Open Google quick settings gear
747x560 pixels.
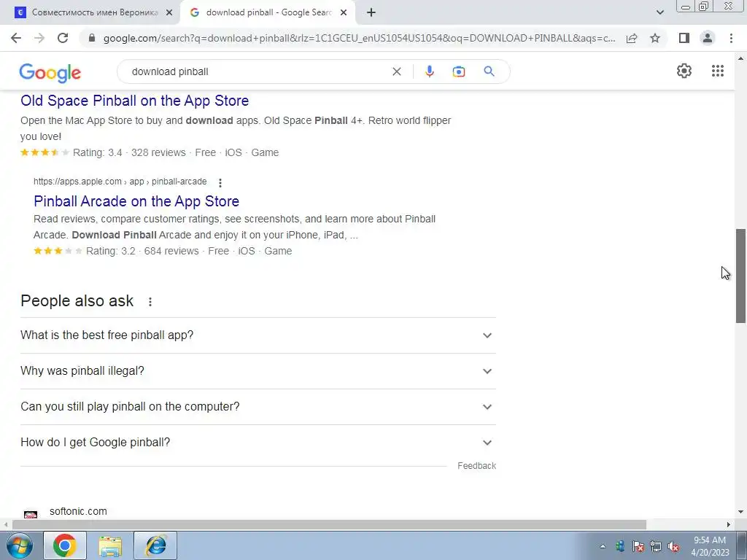coord(684,71)
